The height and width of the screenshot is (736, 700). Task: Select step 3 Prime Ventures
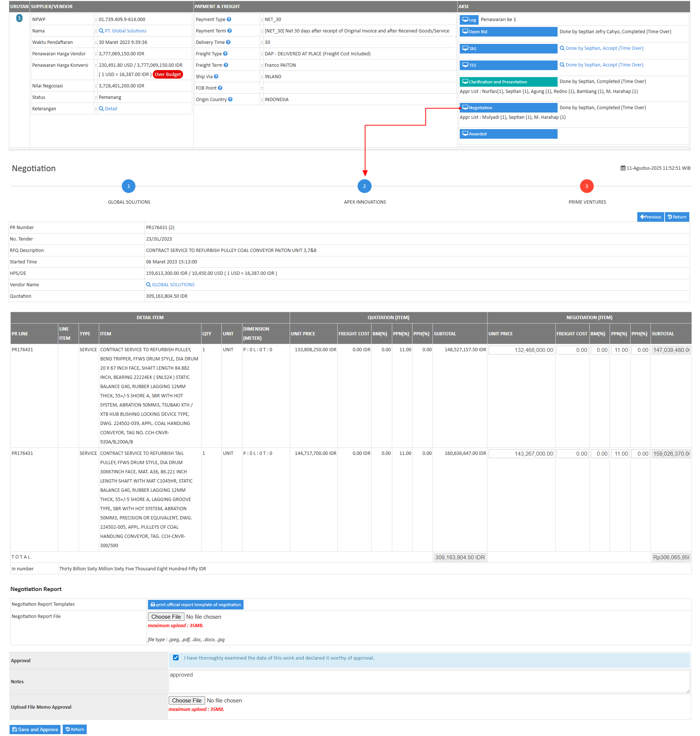[587, 186]
